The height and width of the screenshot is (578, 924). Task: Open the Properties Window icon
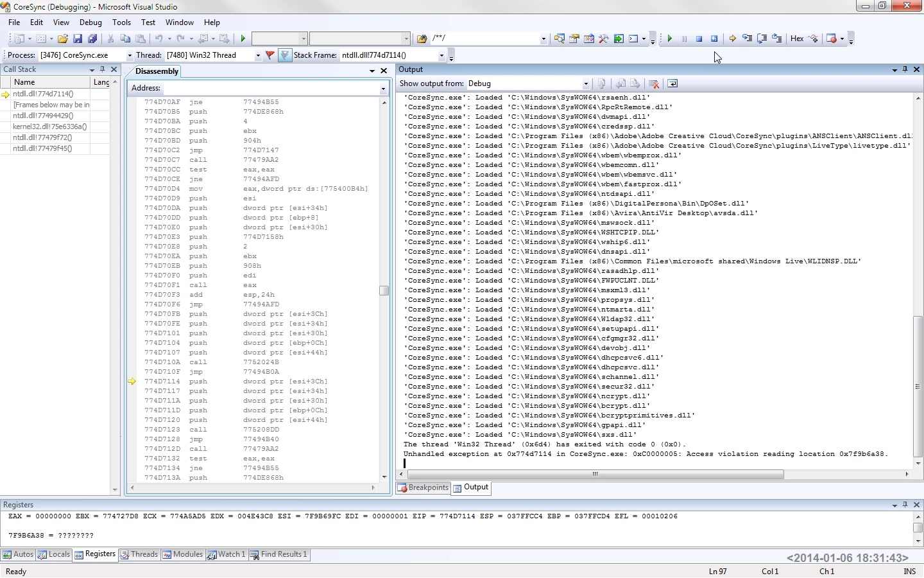click(x=574, y=39)
